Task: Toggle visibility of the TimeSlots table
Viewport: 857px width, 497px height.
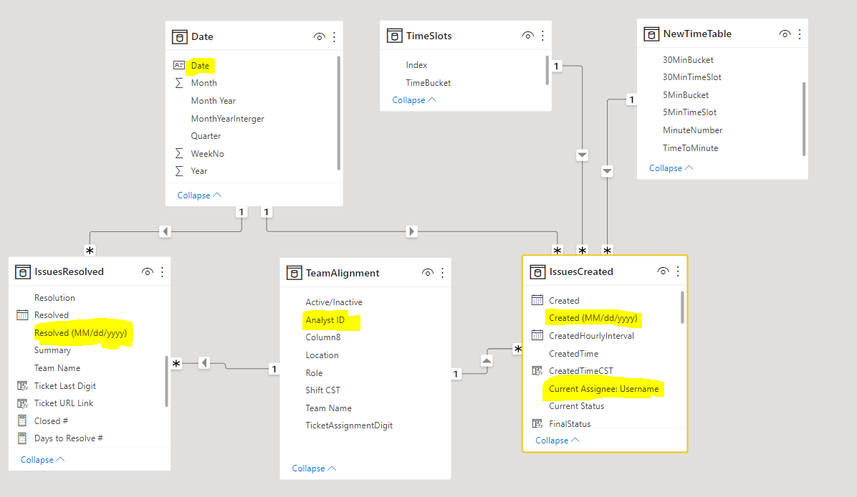Action: pos(527,36)
